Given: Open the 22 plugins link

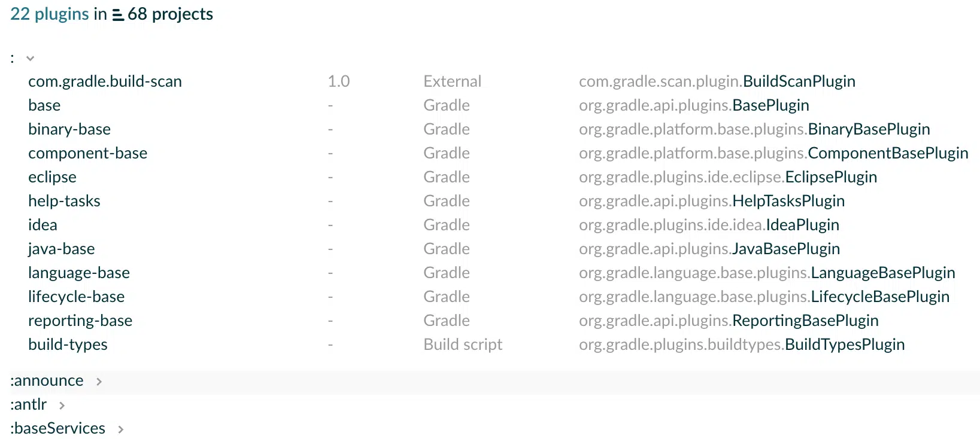Looking at the screenshot, I should (50, 14).
